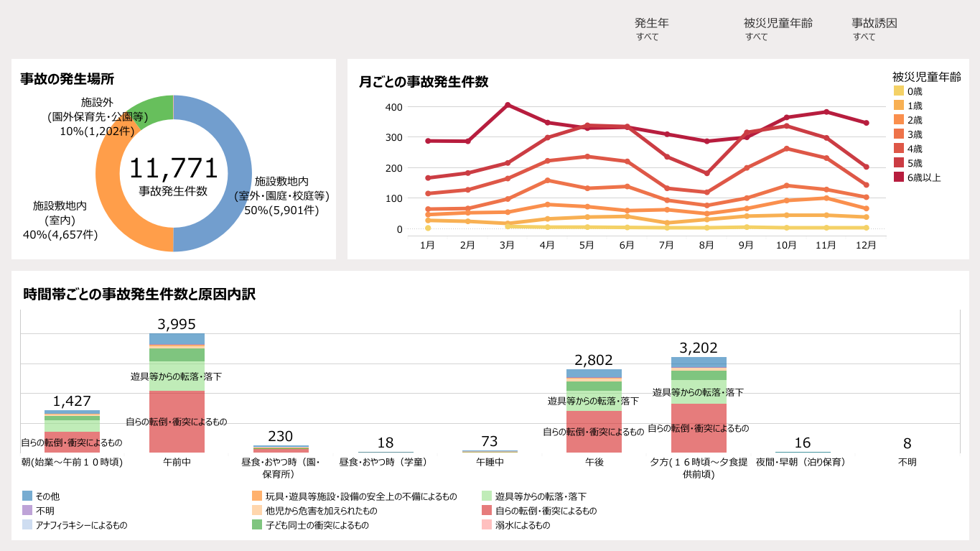
Task: Select 自らの転倒・衝突によるもの legend swatch
Action: [487, 511]
